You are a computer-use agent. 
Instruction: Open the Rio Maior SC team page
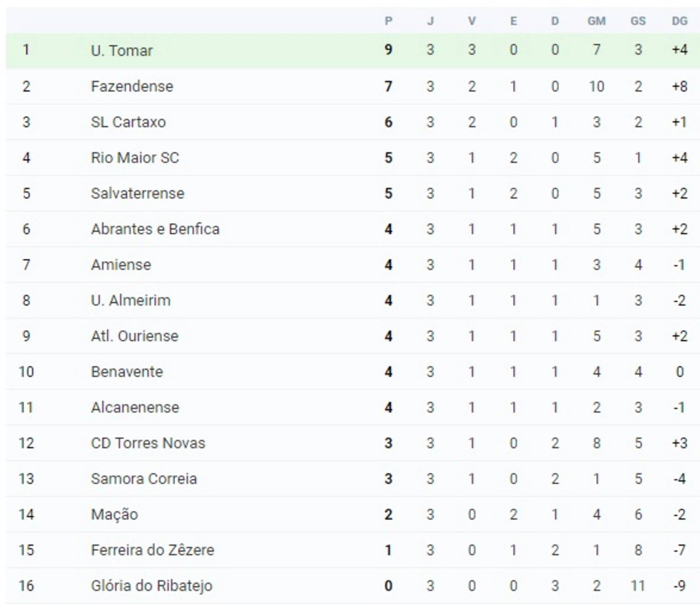coord(135,158)
